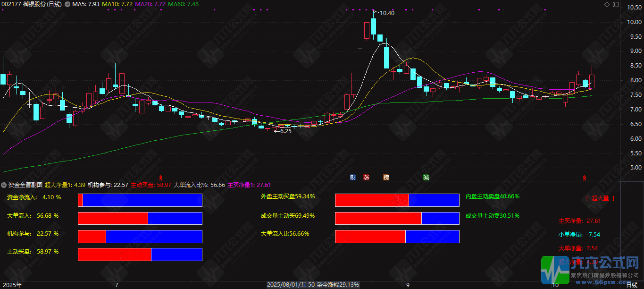Viewport: 644px width, 289px height.
Task: Click the 大单流入比 red-blue progress bar
Action: point(397,236)
